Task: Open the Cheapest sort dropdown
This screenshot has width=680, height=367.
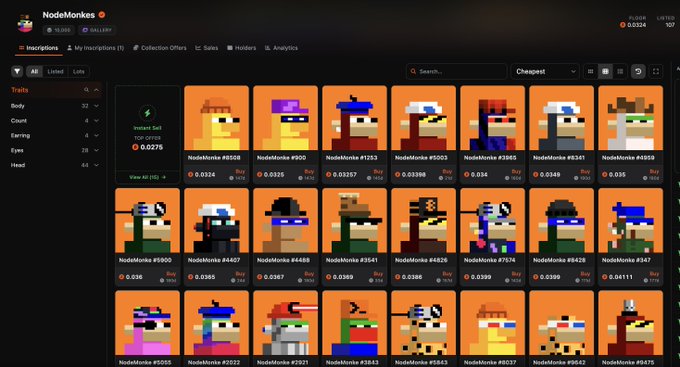Action: click(545, 71)
